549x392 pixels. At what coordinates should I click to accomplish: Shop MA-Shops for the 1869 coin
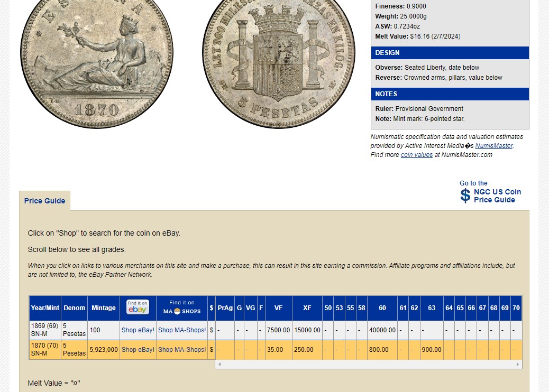[182, 330]
